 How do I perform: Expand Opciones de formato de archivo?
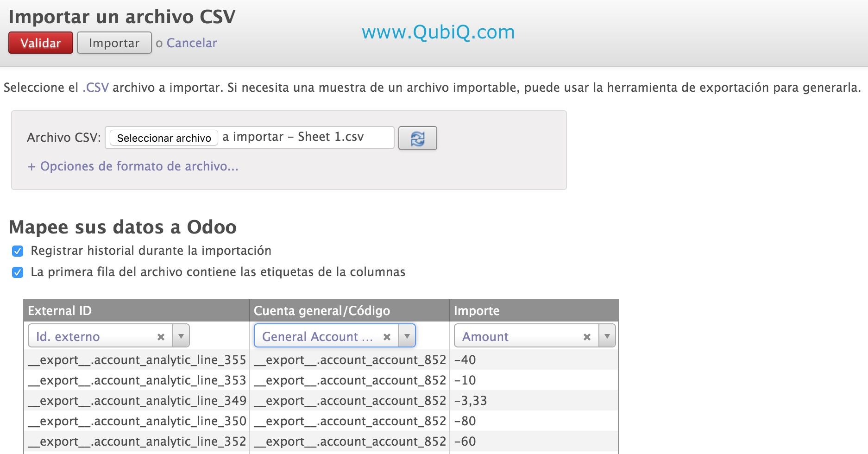133,166
